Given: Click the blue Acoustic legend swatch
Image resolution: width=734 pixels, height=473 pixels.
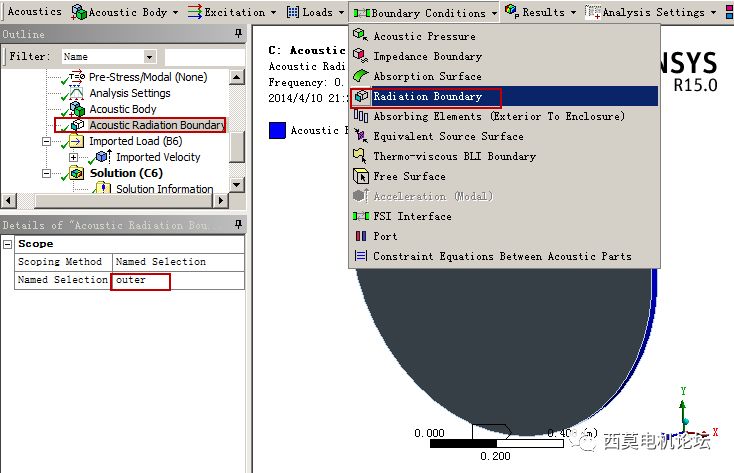Looking at the screenshot, I should 277,130.
